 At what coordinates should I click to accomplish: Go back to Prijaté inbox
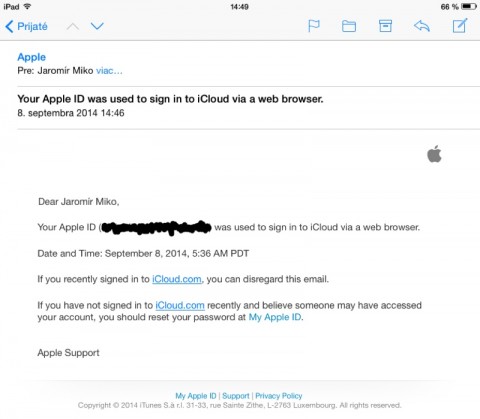tap(27, 26)
